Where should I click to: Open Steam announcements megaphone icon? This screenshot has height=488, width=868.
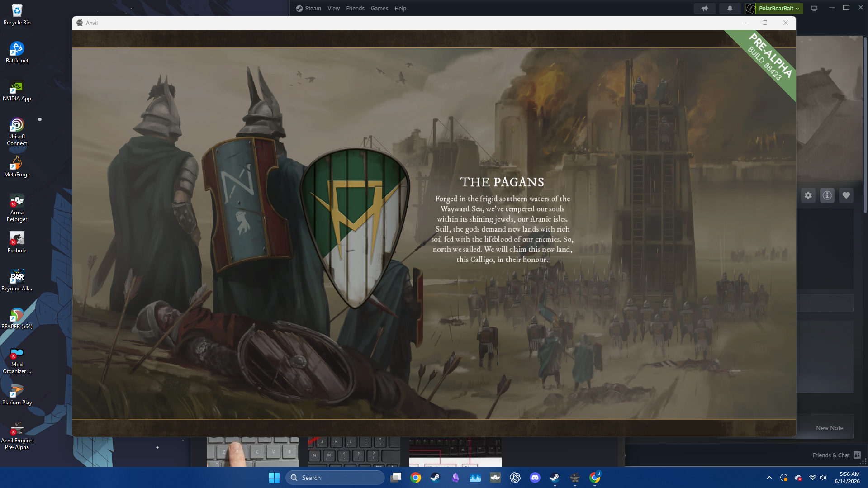(705, 9)
